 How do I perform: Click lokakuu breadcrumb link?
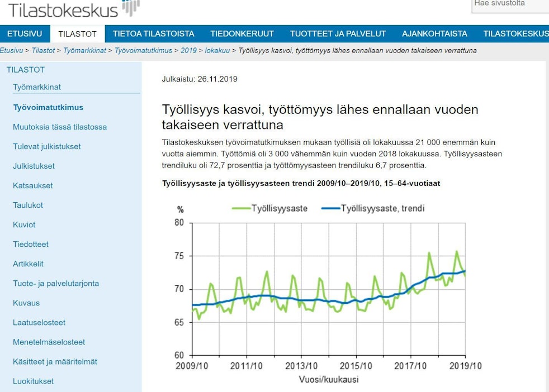217,50
